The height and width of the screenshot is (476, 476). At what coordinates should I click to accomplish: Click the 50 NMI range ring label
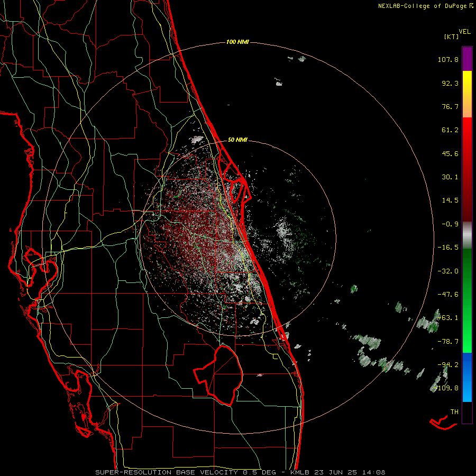pos(237,140)
